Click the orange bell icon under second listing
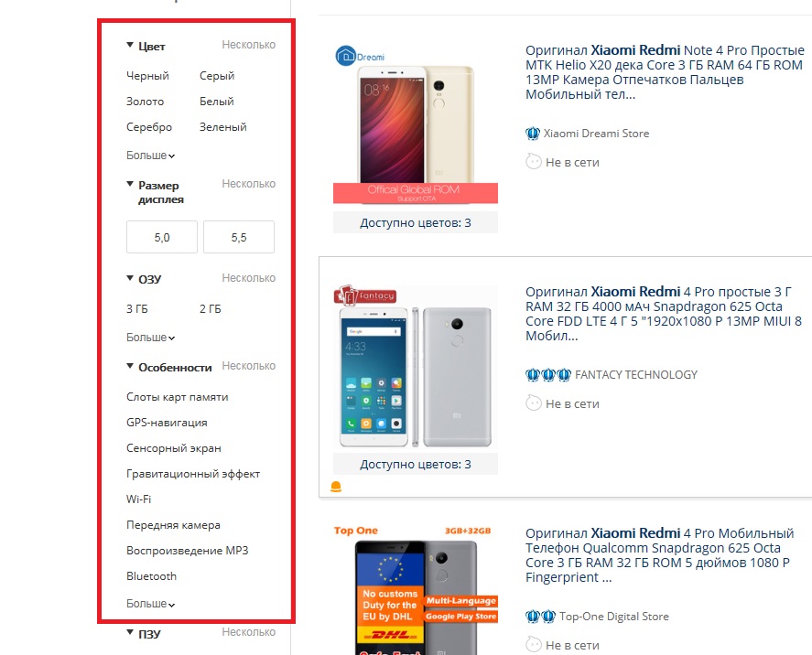This screenshot has width=812, height=655. click(336, 487)
